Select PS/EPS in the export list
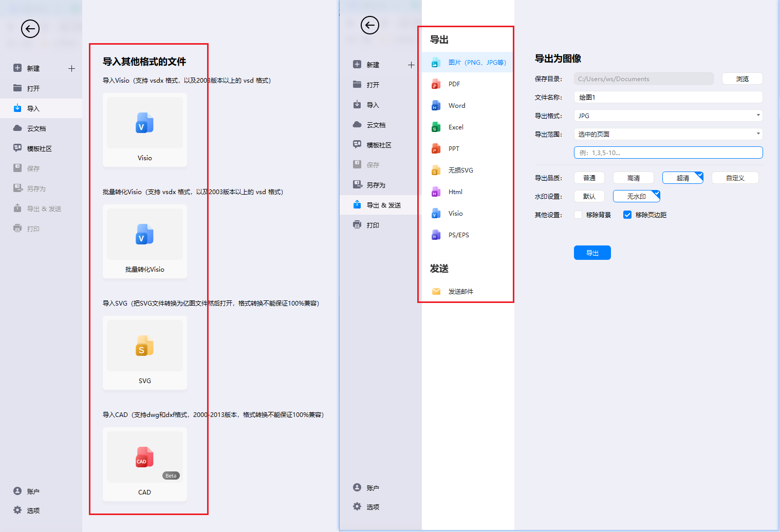The height and width of the screenshot is (532, 780). pyautogui.click(x=467, y=235)
